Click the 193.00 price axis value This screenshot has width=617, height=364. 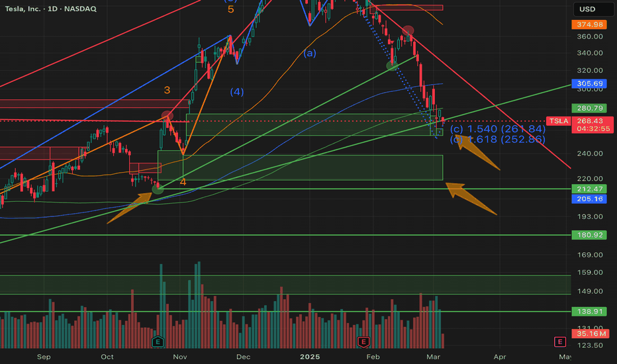click(x=589, y=216)
